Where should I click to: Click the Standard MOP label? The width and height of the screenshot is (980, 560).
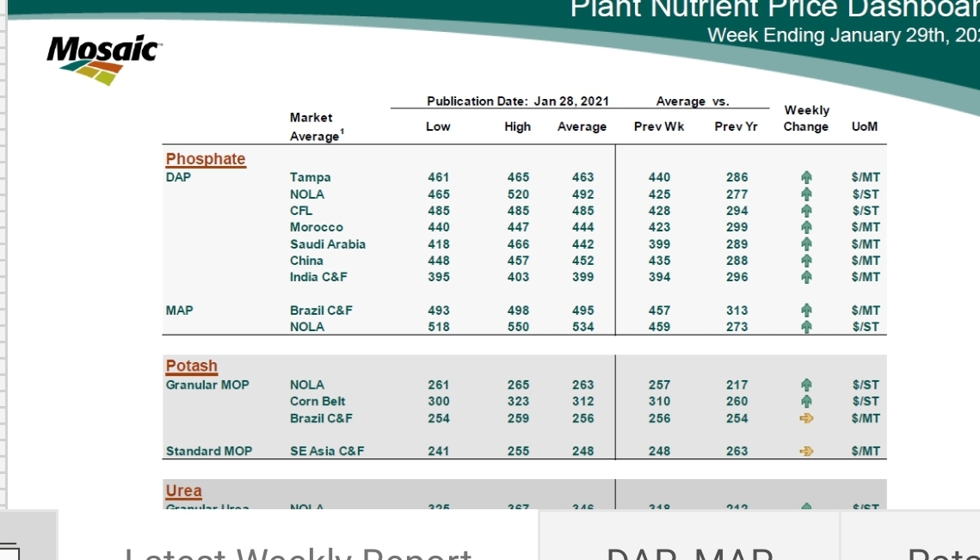(x=209, y=451)
